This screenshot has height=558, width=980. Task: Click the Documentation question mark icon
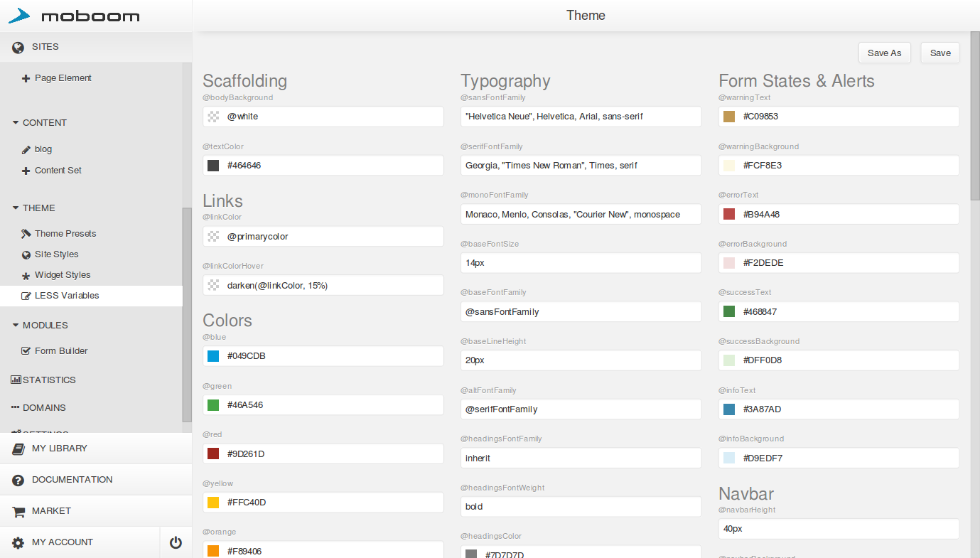[x=18, y=481]
